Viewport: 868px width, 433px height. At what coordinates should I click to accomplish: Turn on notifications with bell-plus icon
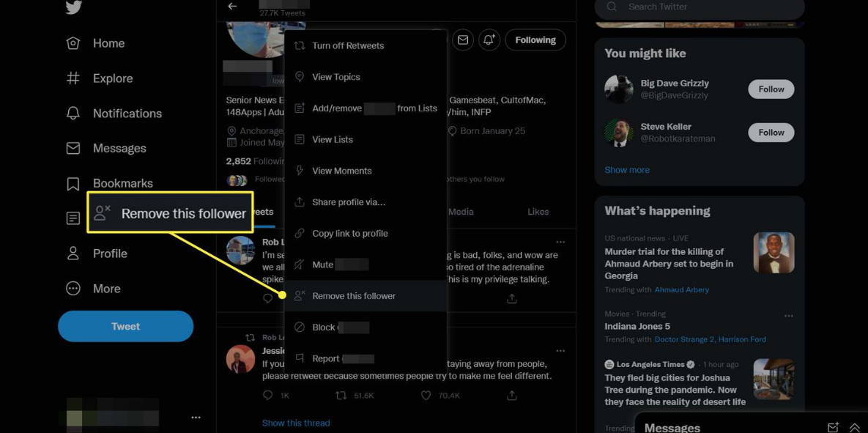tap(489, 40)
